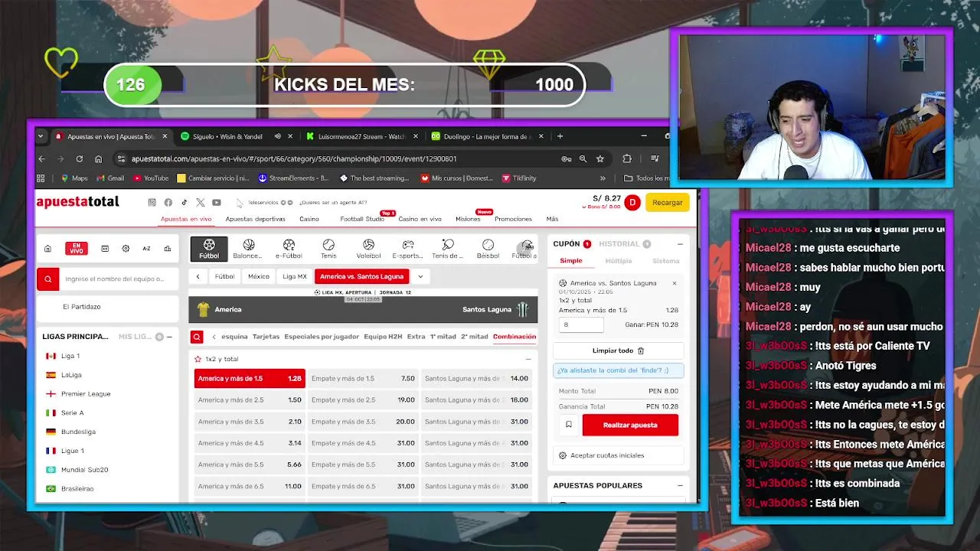Image resolution: width=980 pixels, height=551 pixels.
Task: Switch to Múltiple coupon tab
Action: [619, 261]
